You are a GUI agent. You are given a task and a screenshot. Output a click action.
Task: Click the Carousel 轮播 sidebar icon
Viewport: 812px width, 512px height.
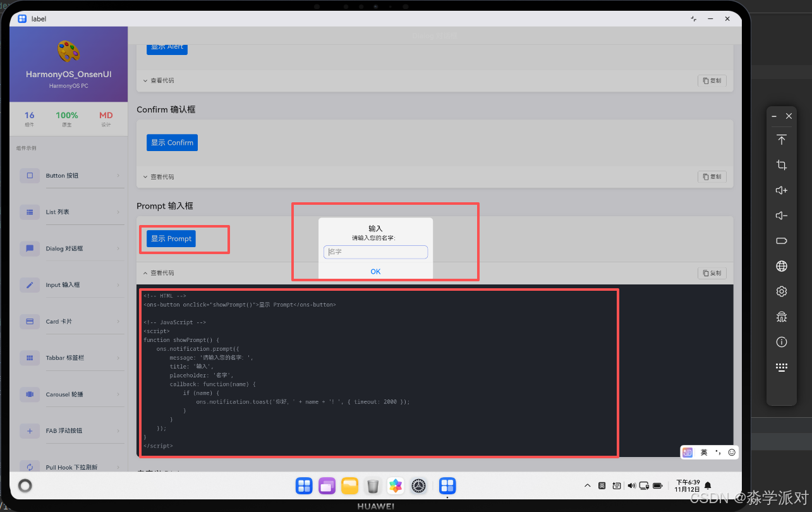(x=30, y=394)
